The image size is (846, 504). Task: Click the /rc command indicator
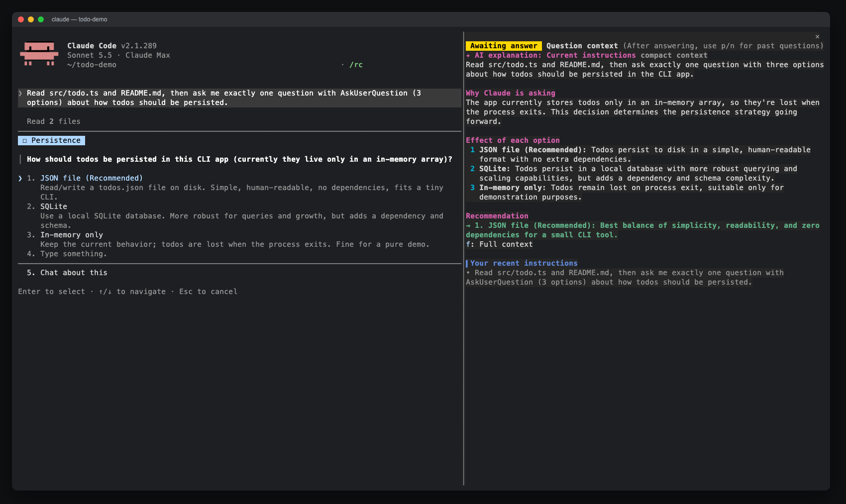[x=356, y=65]
